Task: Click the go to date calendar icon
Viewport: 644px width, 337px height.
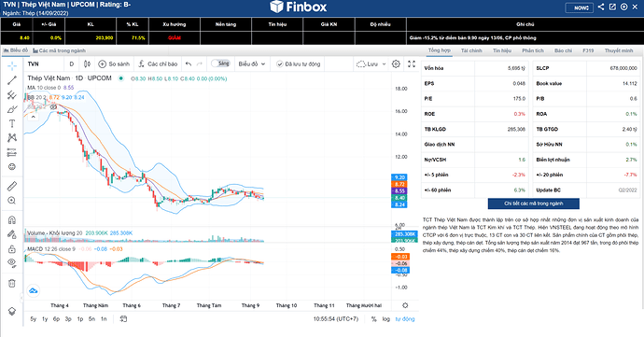Action: [x=123, y=319]
